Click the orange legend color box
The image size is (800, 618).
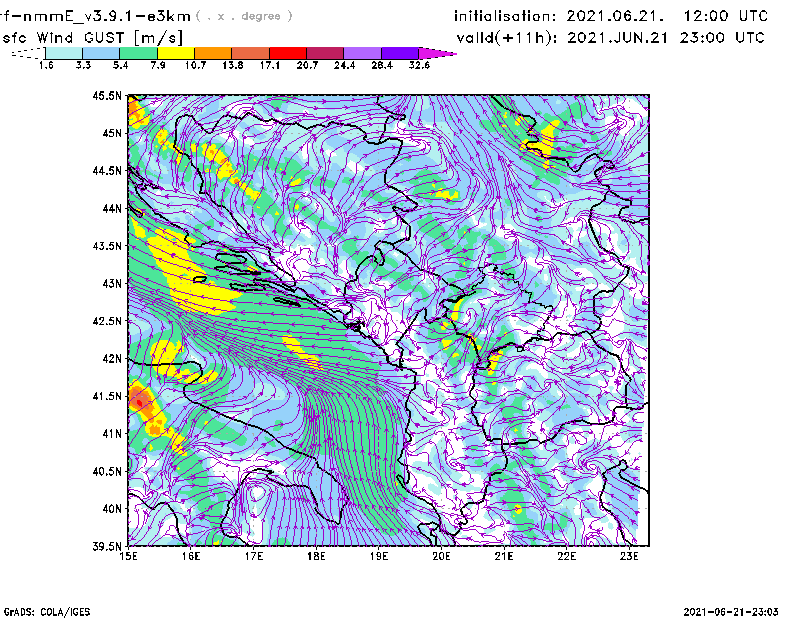tap(213, 53)
